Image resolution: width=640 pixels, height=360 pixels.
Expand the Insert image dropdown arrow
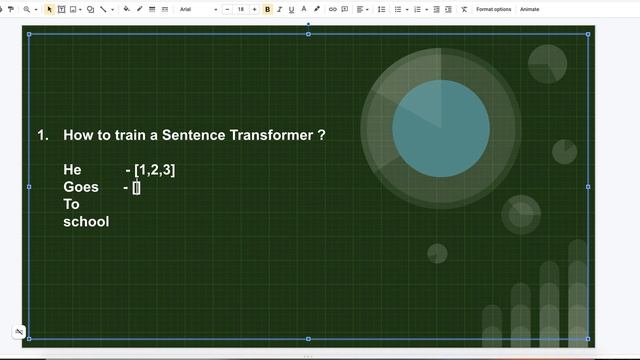[80, 9]
